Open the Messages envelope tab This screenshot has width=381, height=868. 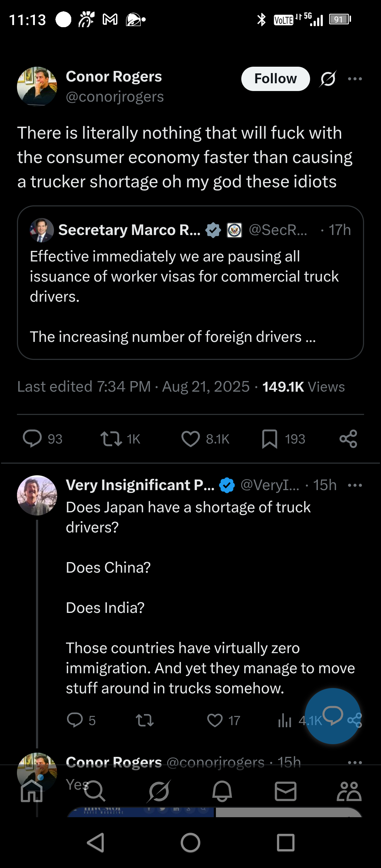coord(285,791)
